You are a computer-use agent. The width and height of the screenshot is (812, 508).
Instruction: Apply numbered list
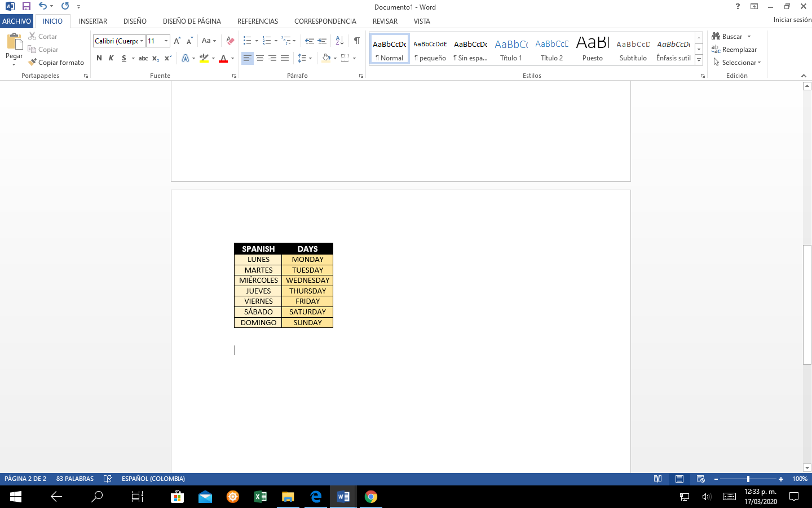click(x=267, y=41)
